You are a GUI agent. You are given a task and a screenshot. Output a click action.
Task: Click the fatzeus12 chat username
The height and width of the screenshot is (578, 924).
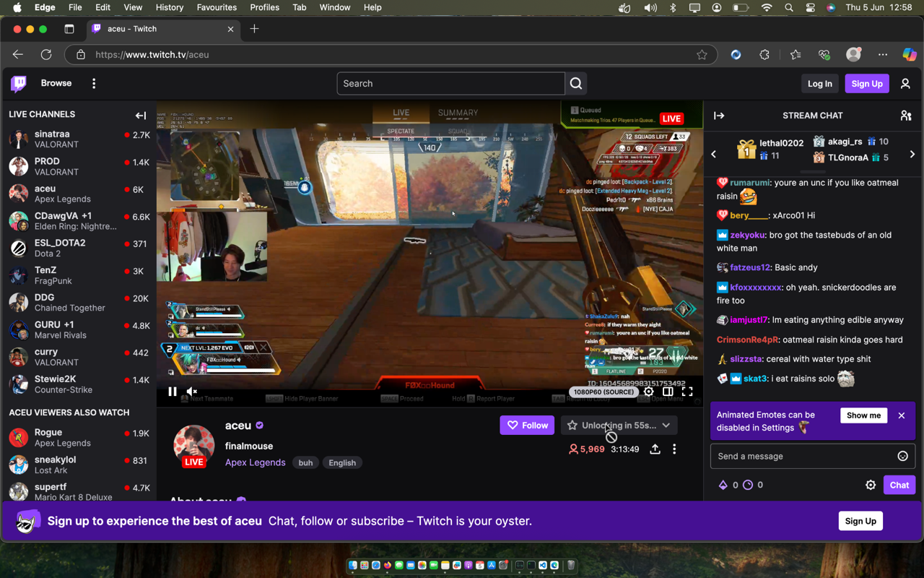pos(750,267)
